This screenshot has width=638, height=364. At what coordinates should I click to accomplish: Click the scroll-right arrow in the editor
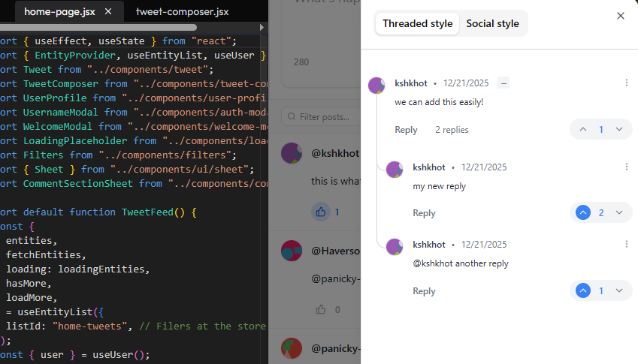point(262,27)
